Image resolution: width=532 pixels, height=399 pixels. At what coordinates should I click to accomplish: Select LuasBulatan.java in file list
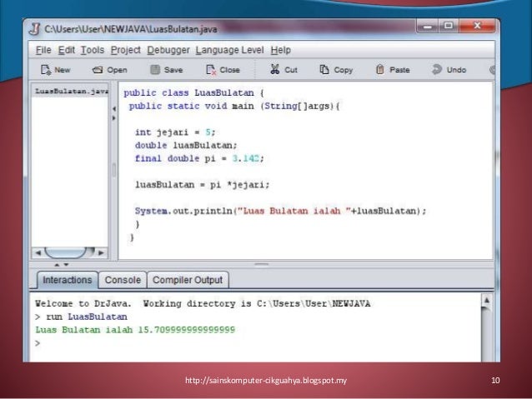(x=69, y=91)
